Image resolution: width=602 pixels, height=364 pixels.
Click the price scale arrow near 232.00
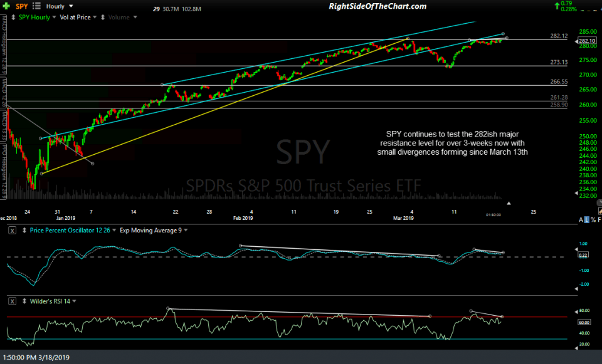[x=576, y=194]
